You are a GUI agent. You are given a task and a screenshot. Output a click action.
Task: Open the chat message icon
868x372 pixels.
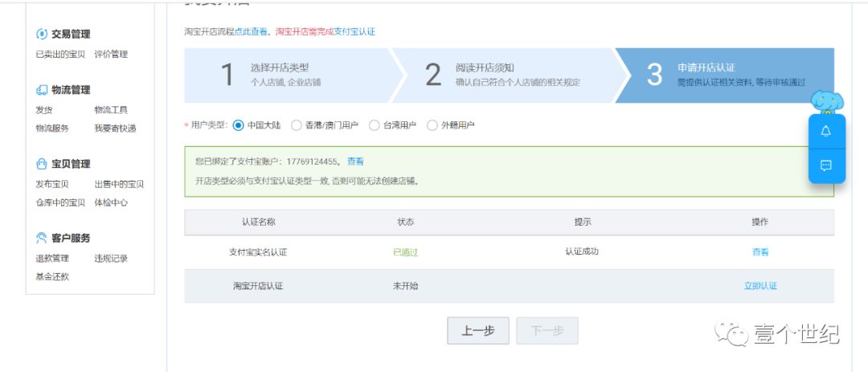pos(826,166)
